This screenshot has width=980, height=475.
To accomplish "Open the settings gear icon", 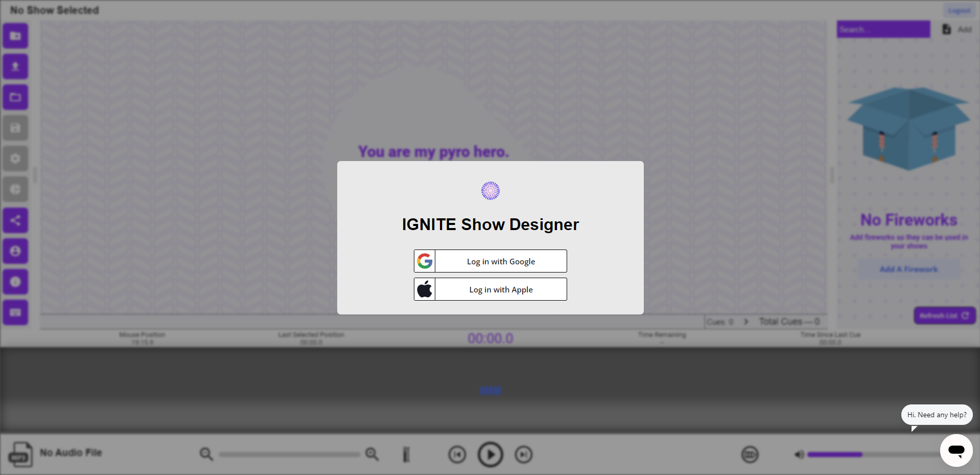I will [15, 159].
